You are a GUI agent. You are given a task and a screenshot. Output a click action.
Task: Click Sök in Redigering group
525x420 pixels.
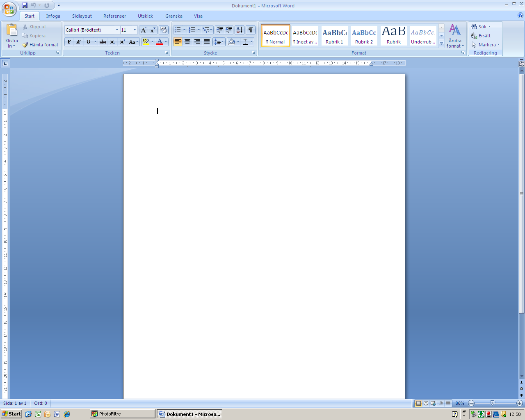pyautogui.click(x=481, y=27)
